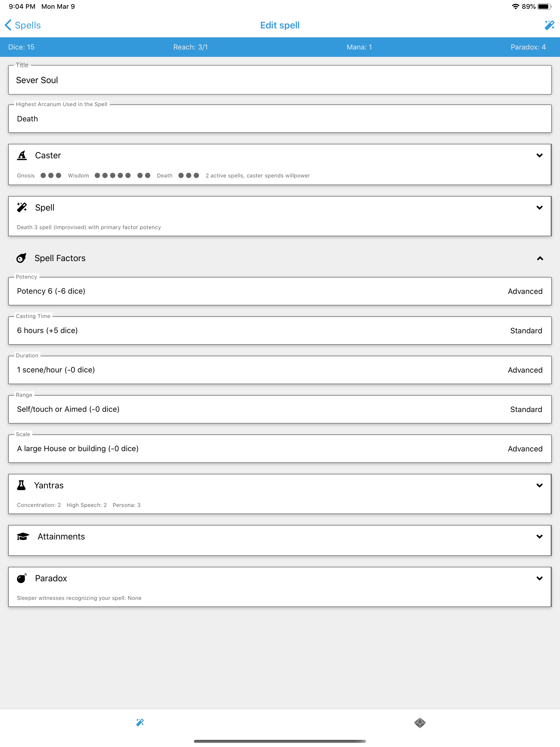Click the Attainments graduation cap icon
560x747 pixels.
coord(23,536)
